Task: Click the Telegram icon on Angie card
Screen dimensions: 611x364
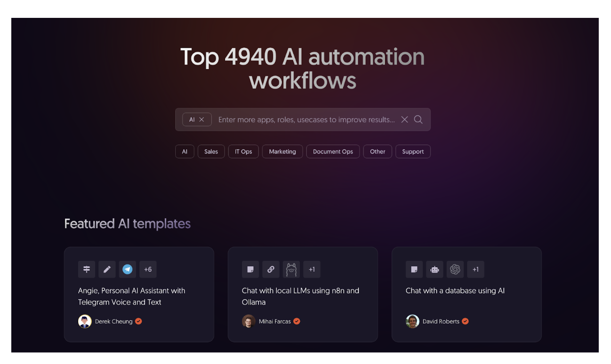Action: point(128,269)
